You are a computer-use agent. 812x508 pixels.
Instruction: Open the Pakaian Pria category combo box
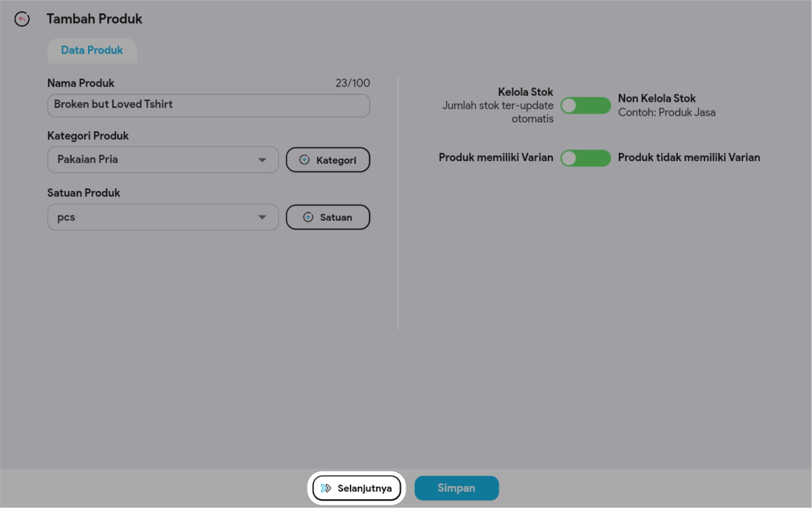(155, 160)
